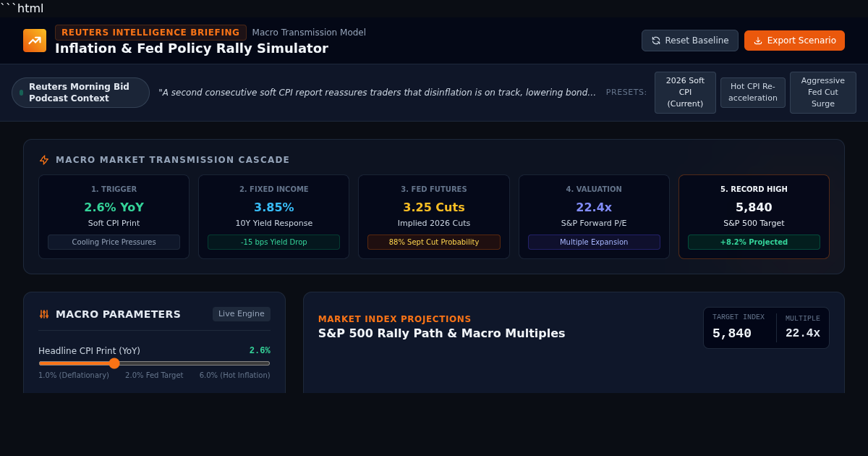
Task: Click the 22.4x value in Valuation card
Action: point(594,208)
